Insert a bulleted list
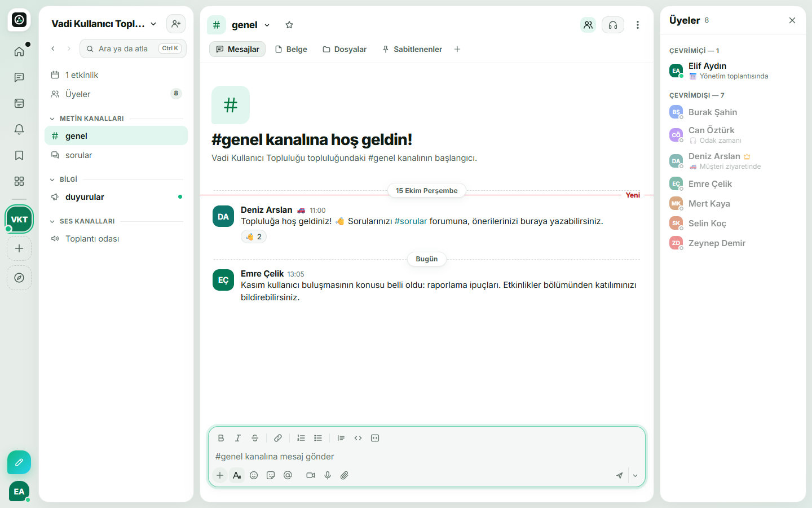The width and height of the screenshot is (812, 508). [318, 438]
